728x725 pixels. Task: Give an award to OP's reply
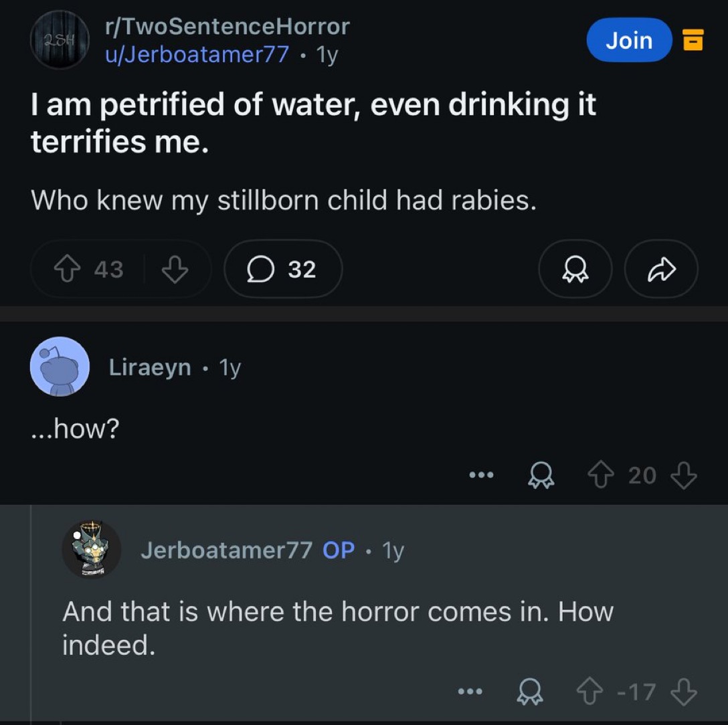pyautogui.click(x=530, y=692)
